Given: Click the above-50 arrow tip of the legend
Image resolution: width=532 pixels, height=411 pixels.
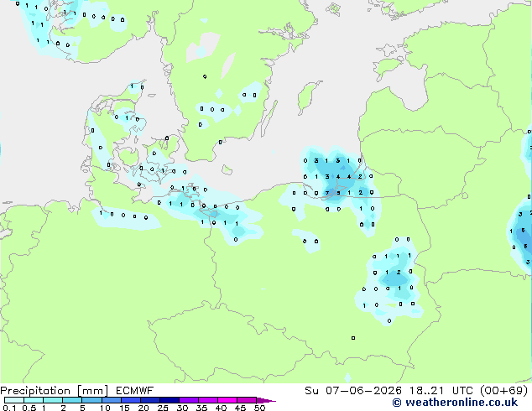Looking at the screenshot, I should pos(266,400).
